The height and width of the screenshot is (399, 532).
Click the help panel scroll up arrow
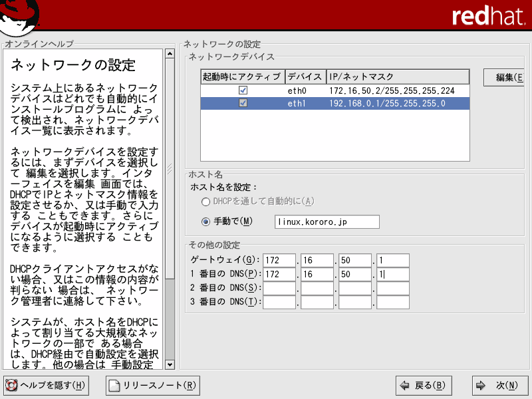coord(170,54)
